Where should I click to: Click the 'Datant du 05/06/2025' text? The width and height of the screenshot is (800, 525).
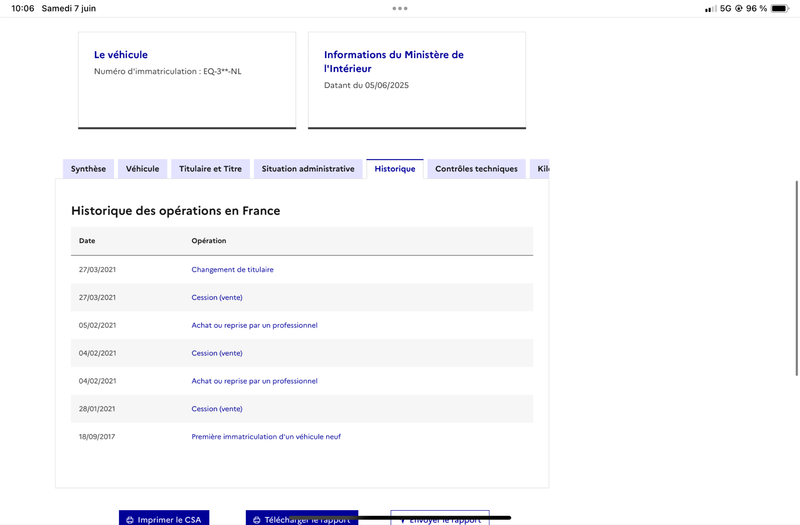(x=366, y=85)
